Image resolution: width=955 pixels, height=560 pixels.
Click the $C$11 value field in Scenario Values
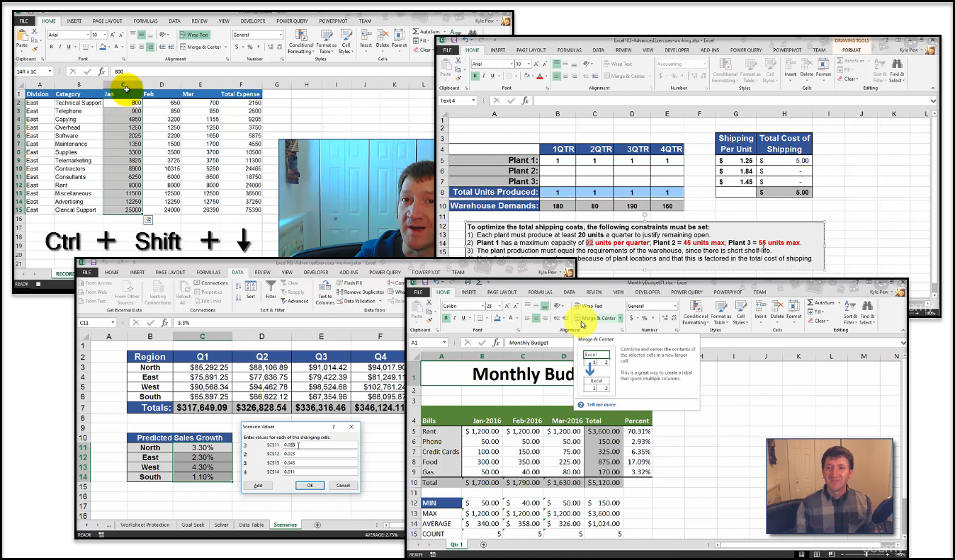click(320, 445)
